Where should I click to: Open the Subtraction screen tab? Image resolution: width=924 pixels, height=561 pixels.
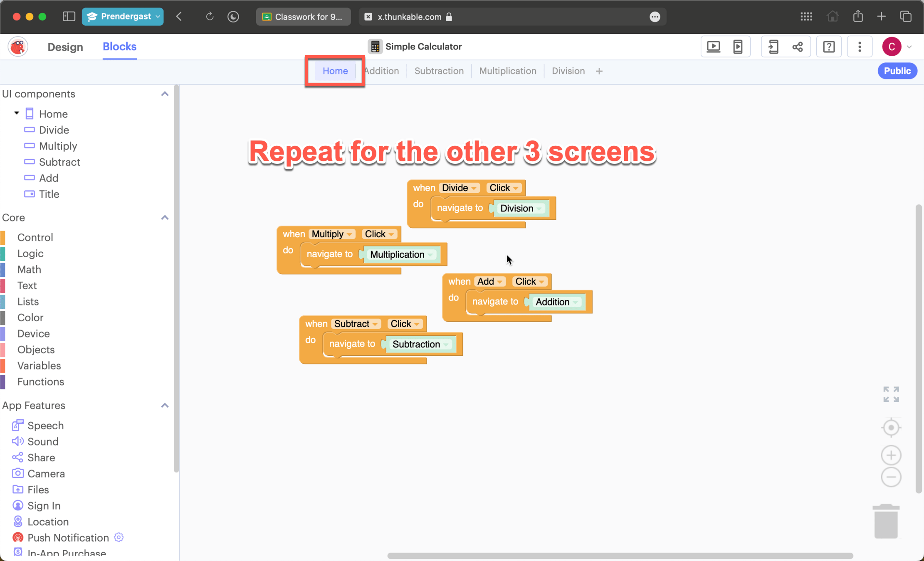click(439, 71)
